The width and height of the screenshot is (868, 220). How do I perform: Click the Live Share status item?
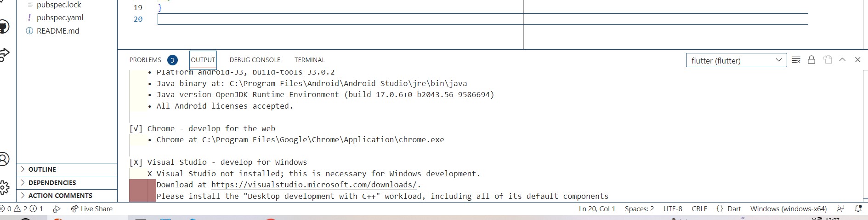[91, 208]
